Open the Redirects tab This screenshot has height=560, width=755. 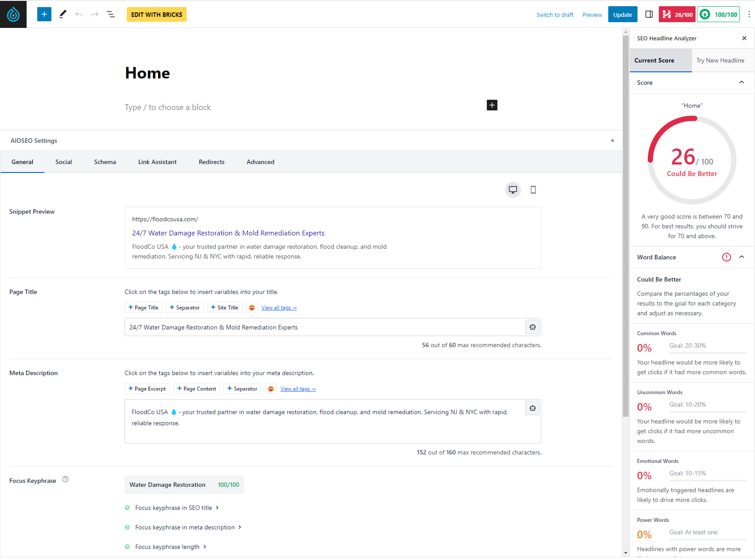(211, 162)
